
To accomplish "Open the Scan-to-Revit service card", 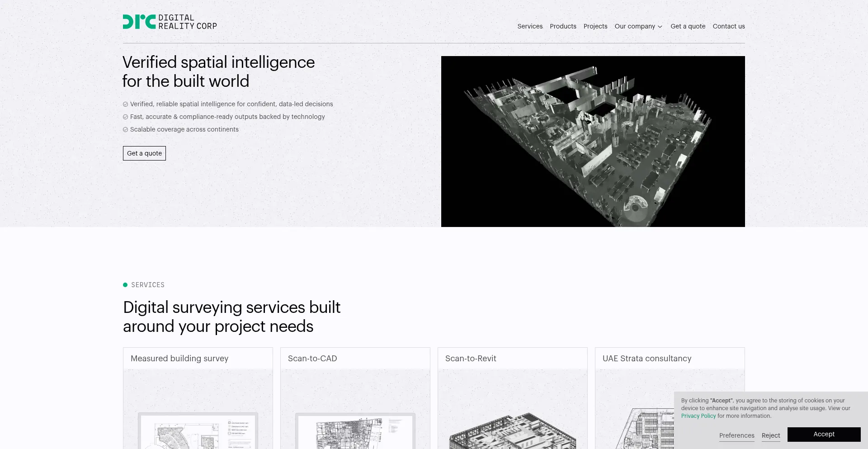I will coord(512,398).
